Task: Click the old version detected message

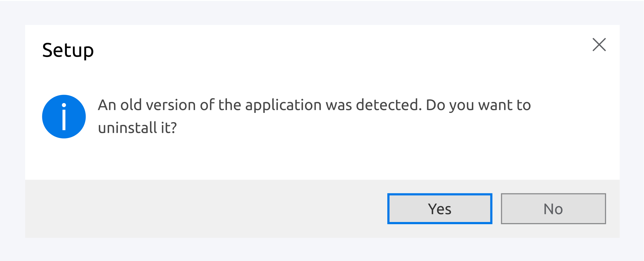Action: pos(314,105)
